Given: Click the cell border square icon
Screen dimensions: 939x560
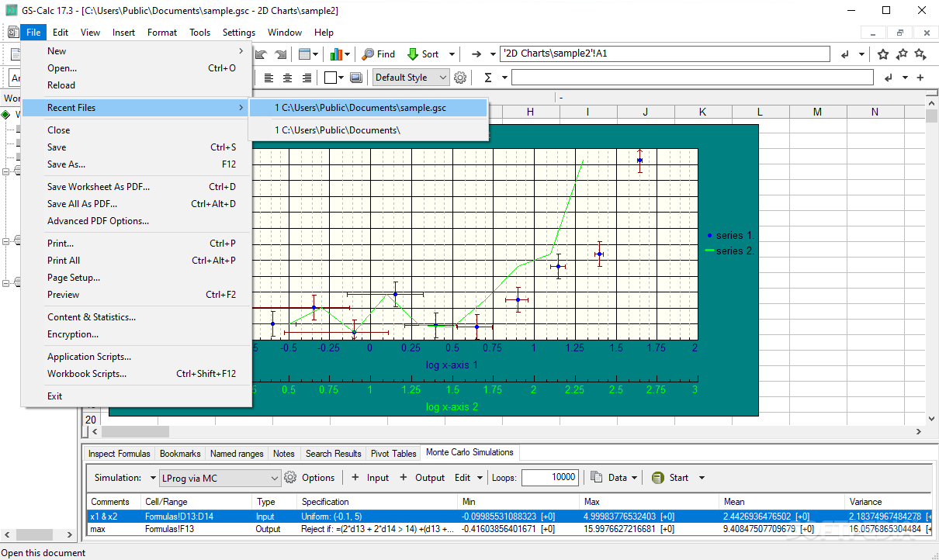Looking at the screenshot, I should pos(330,78).
